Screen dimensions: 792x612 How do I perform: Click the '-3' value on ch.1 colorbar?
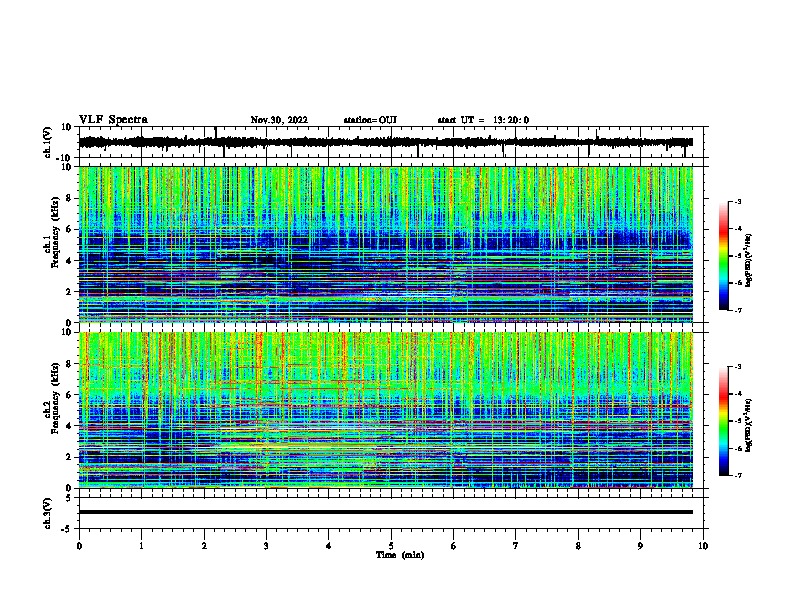(737, 202)
